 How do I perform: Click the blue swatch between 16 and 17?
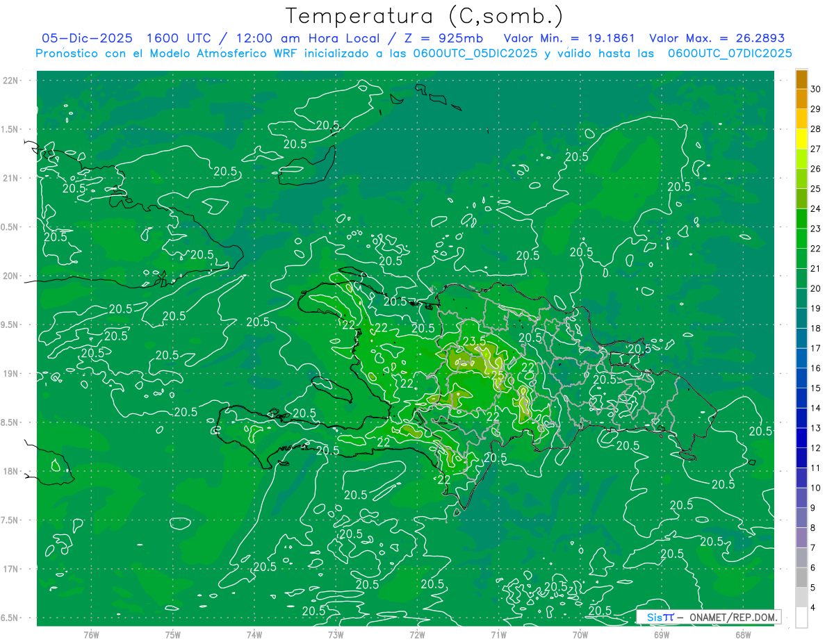click(801, 358)
